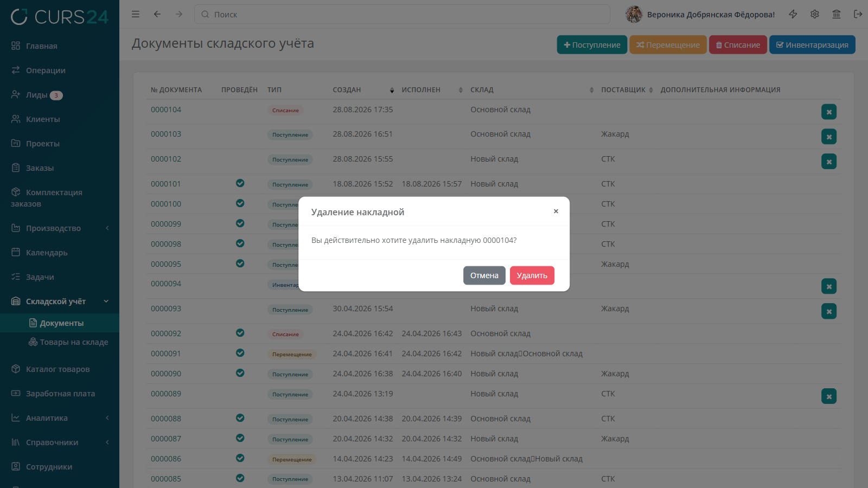Open document number 0000092
The height and width of the screenshot is (488, 868).
click(166, 333)
